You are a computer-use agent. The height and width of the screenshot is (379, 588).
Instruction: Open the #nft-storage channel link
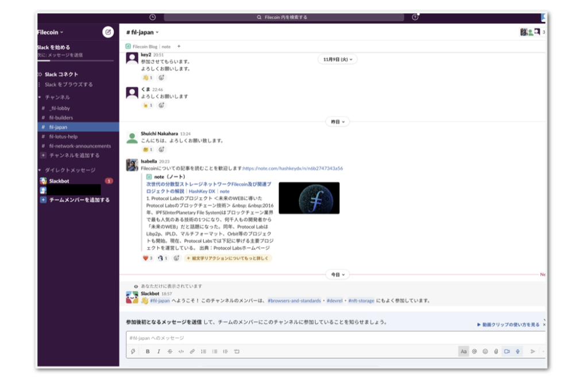(x=361, y=301)
